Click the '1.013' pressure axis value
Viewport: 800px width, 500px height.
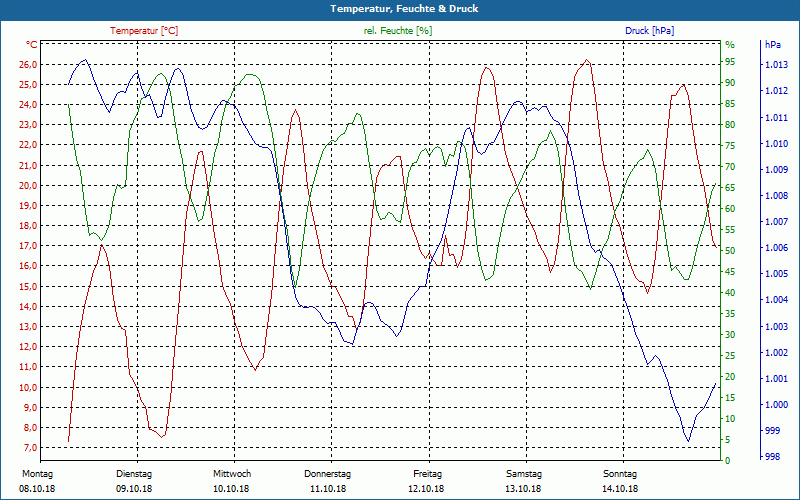point(776,64)
